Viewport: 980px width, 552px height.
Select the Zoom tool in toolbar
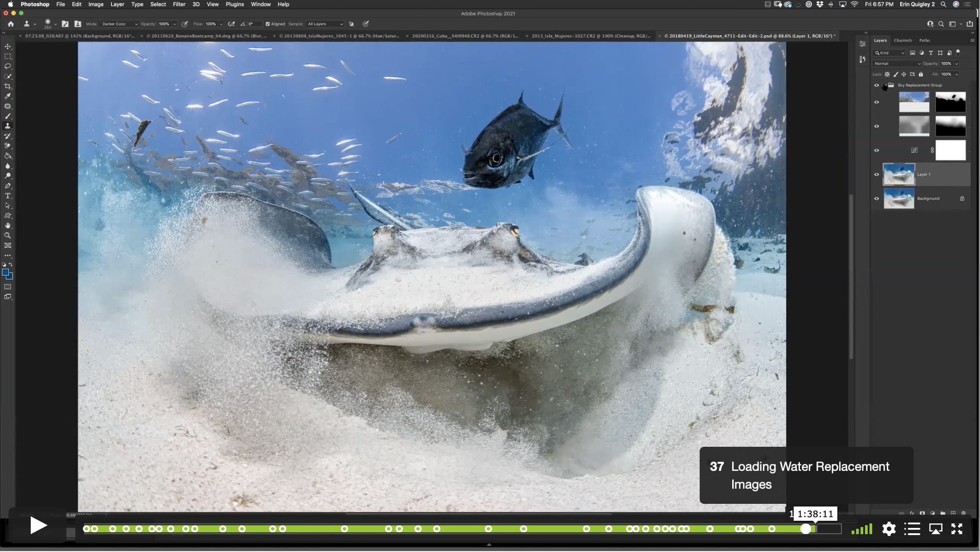[8, 235]
